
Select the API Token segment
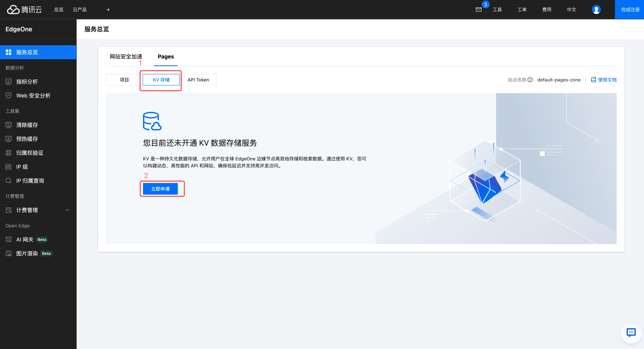198,80
